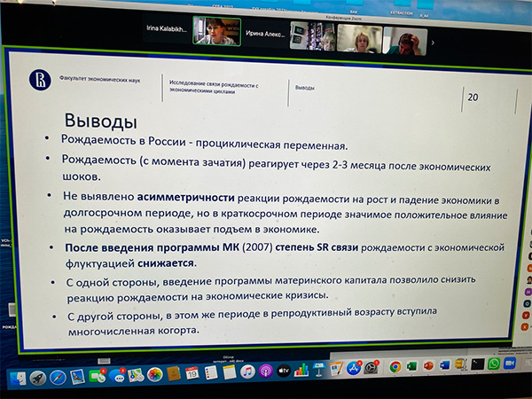Launch Safari from the dock

point(57,377)
